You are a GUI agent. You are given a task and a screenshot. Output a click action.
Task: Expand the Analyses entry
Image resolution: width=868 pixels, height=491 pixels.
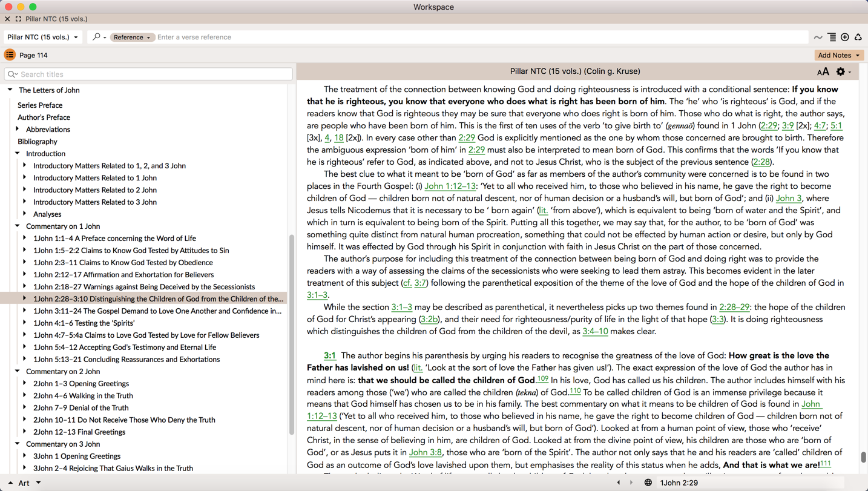tap(25, 214)
